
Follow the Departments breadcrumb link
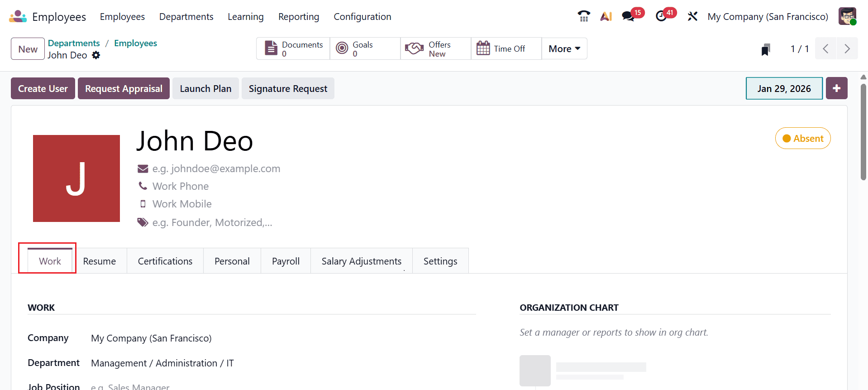coord(74,43)
